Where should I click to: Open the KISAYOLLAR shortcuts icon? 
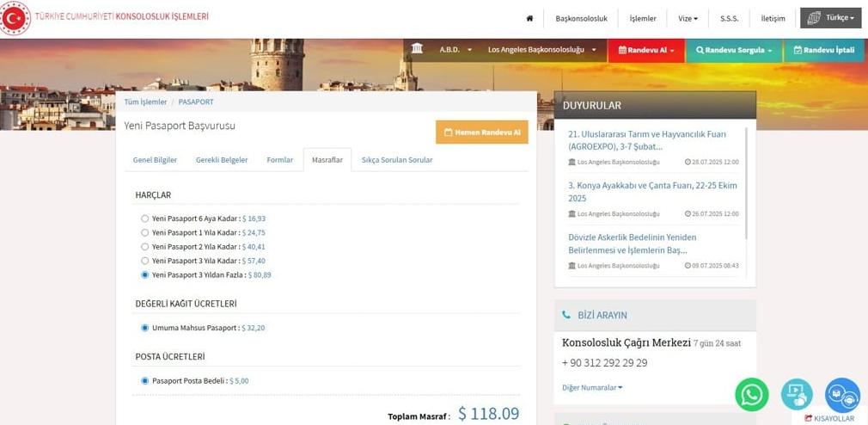click(x=808, y=418)
